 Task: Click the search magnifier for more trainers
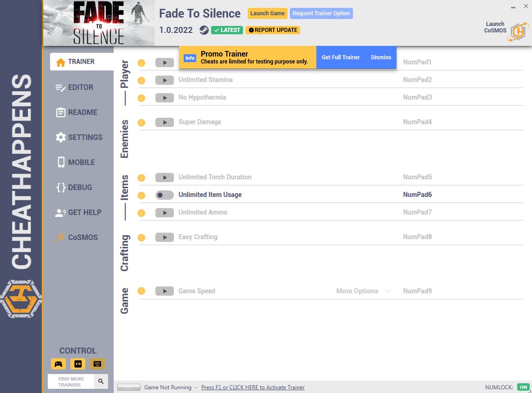click(x=101, y=381)
